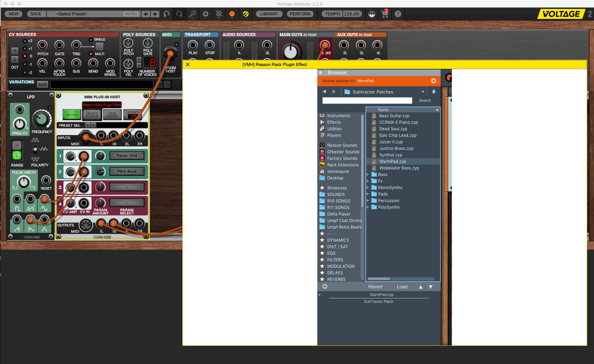594x364 pixels.
Task: Open the Select Preset dropdown
Action: (93, 14)
